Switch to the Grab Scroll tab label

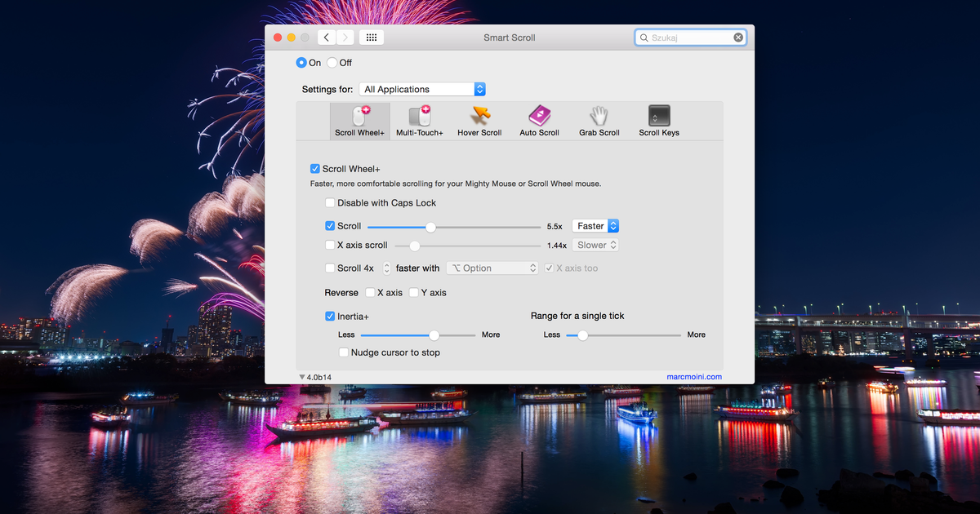[599, 133]
